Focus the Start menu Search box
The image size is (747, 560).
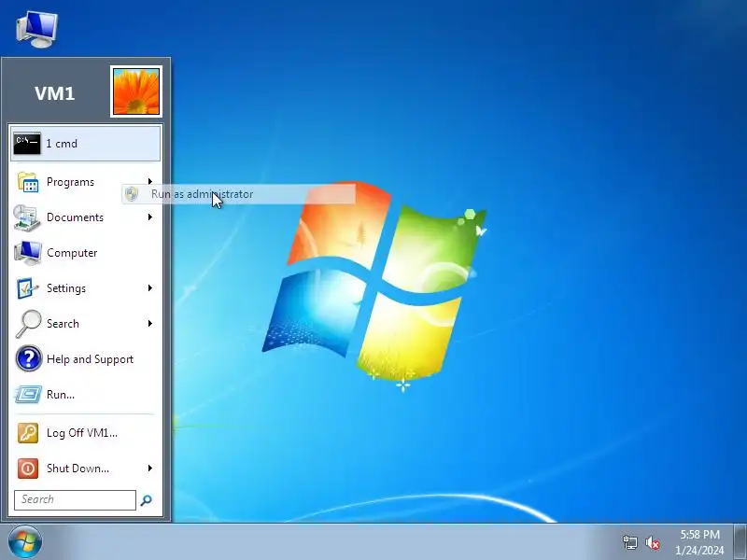tap(75, 500)
